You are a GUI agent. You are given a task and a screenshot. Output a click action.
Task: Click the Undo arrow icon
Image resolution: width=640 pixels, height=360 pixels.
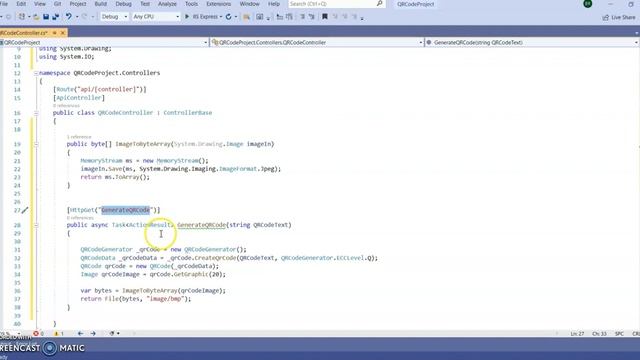click(x=69, y=17)
